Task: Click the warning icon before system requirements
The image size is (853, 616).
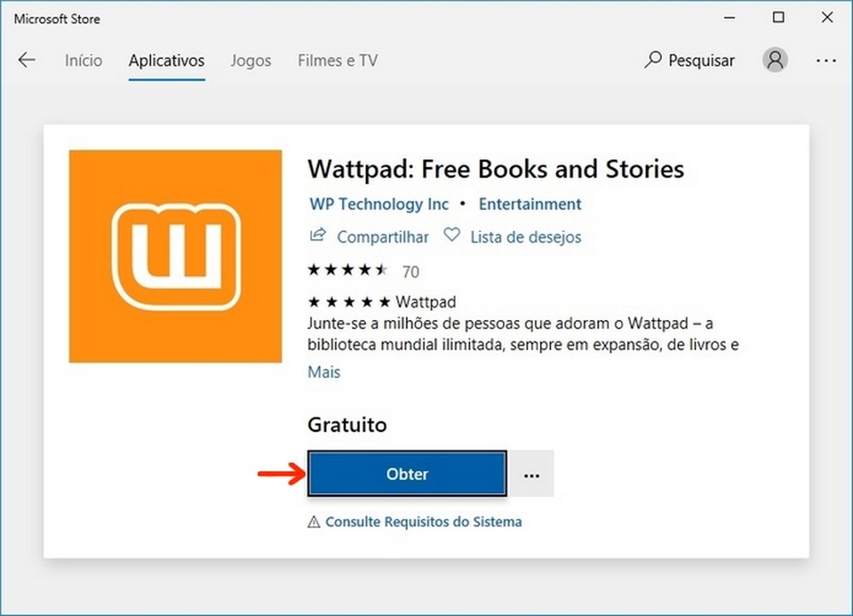Action: 312,521
